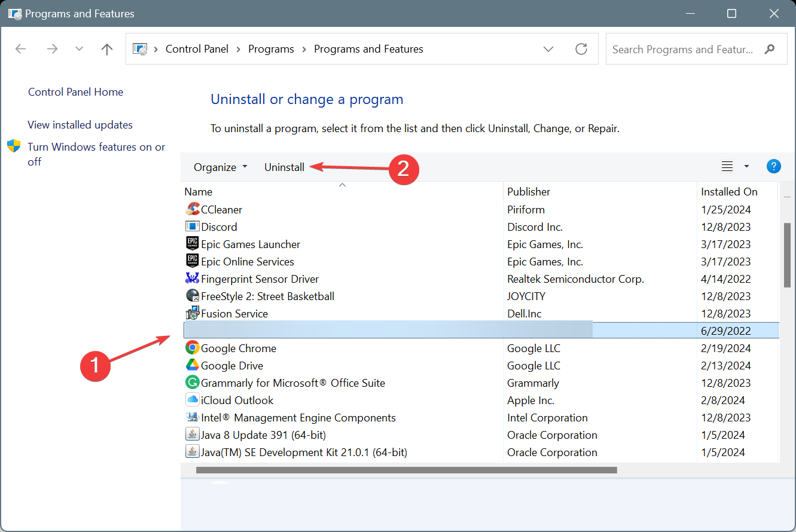Click the FreeStyle 2: Street Basketball icon
This screenshot has height=532, width=796.
[193, 296]
